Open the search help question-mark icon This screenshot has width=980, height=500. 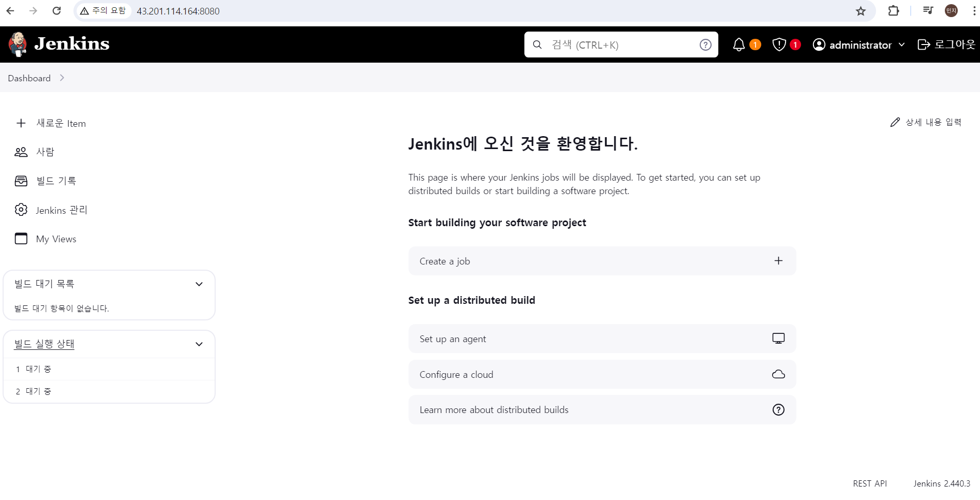click(x=705, y=45)
